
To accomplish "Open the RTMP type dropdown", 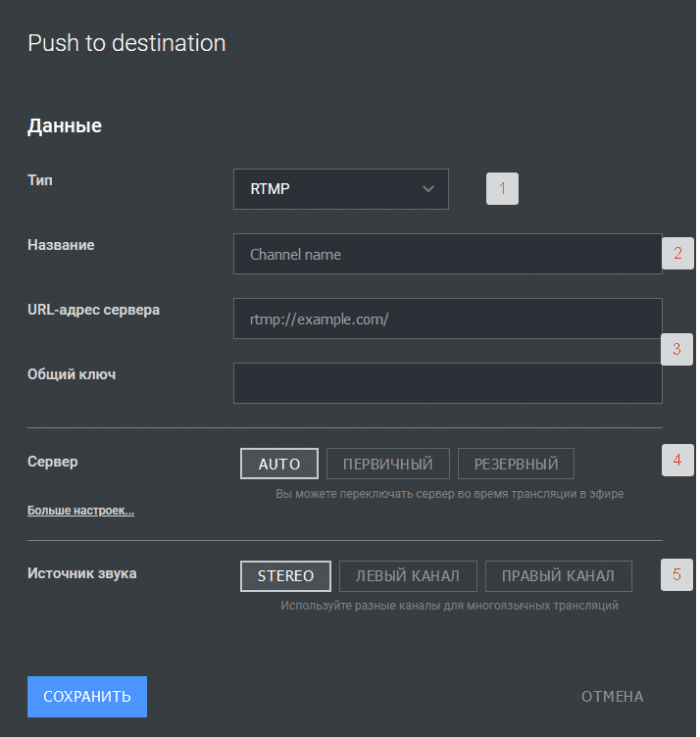I will (340, 189).
